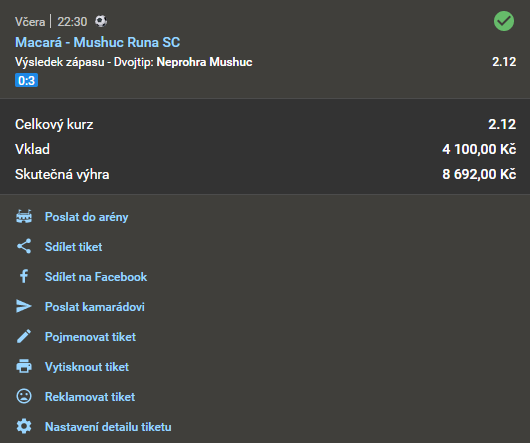Select Pojmenovat tiket
This screenshot has width=530, height=443.
pos(90,337)
